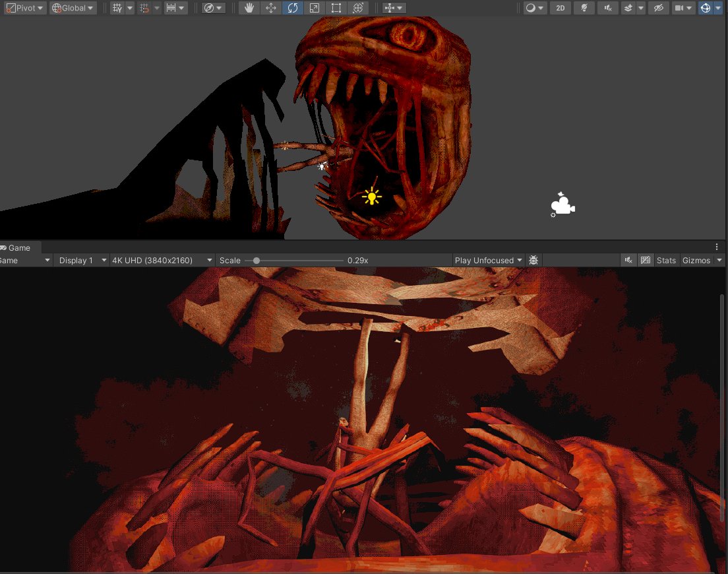Screen dimensions: 728x574
Task: Open the grid visibility settings
Action: coord(129,7)
